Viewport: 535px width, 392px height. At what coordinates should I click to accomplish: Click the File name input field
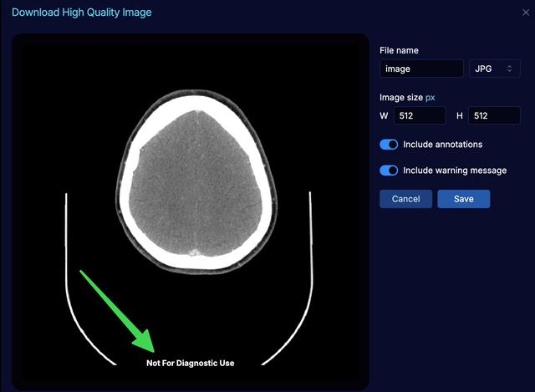tap(421, 69)
